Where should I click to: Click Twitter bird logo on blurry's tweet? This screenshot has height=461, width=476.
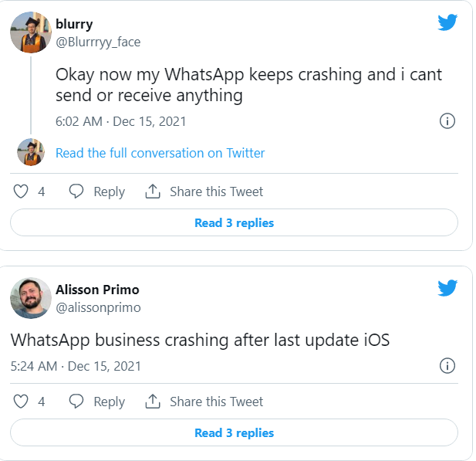click(x=447, y=22)
